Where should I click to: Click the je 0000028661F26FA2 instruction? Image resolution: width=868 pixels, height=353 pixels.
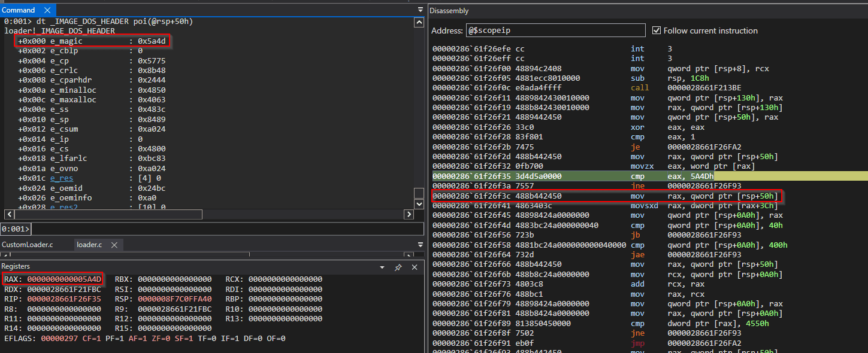pos(685,147)
